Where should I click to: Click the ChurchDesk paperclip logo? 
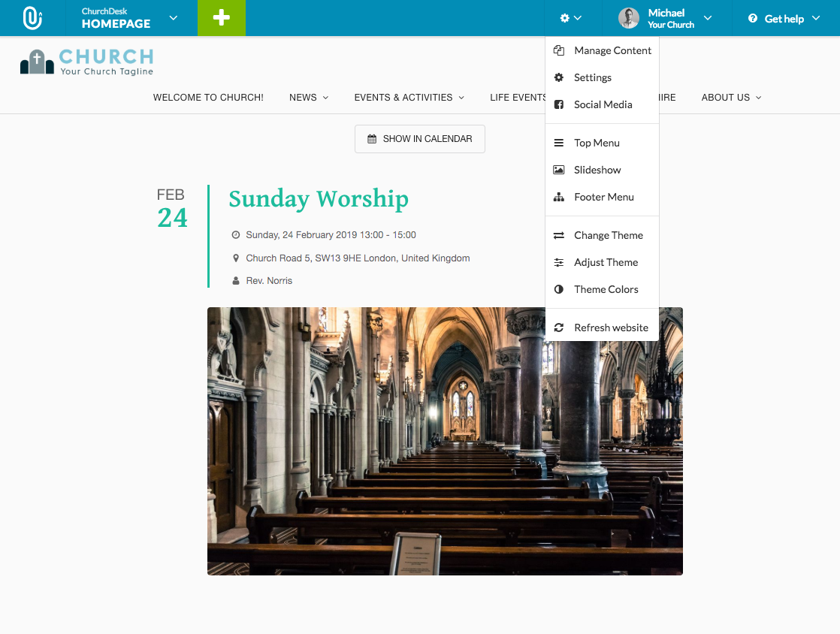30,17
